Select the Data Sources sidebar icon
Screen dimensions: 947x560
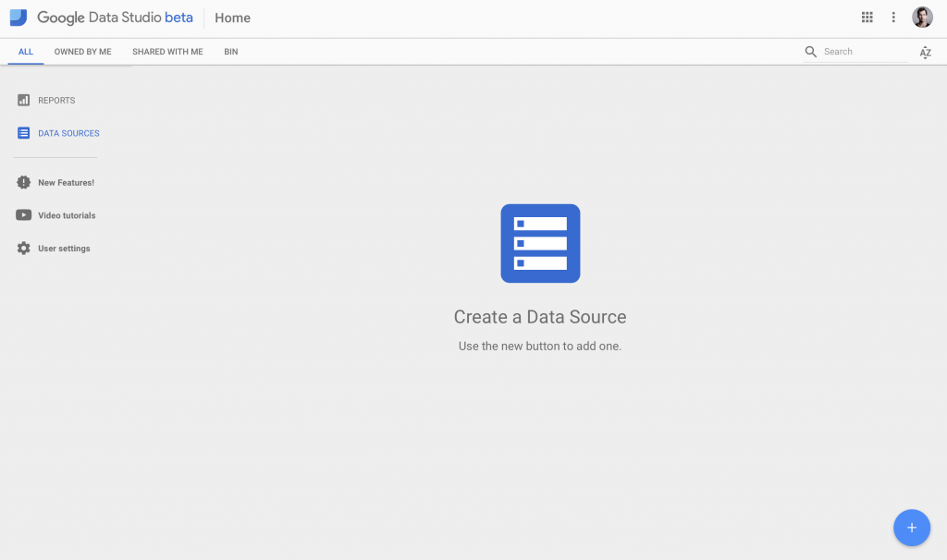(x=23, y=133)
